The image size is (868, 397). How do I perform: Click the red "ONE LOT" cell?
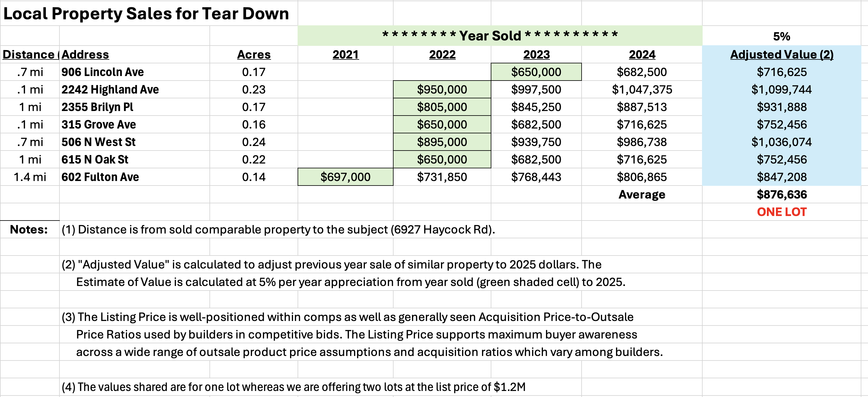point(781,212)
